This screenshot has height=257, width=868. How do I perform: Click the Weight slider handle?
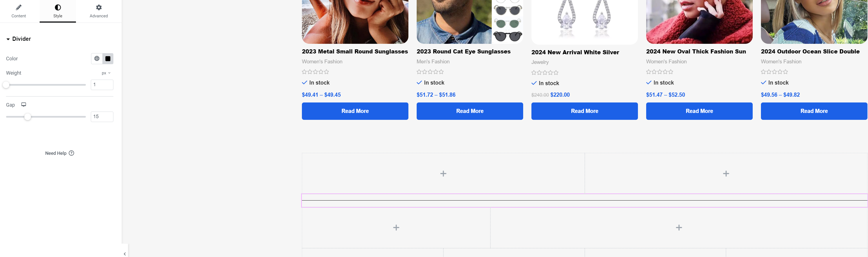pos(6,85)
